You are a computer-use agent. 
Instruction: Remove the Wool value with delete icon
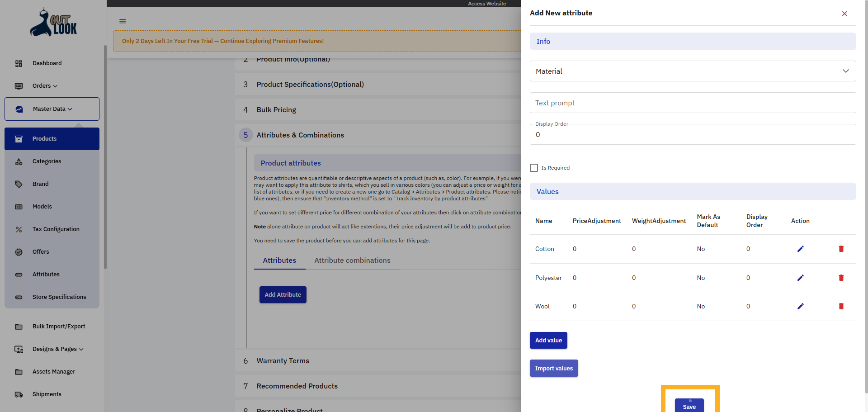click(841, 306)
